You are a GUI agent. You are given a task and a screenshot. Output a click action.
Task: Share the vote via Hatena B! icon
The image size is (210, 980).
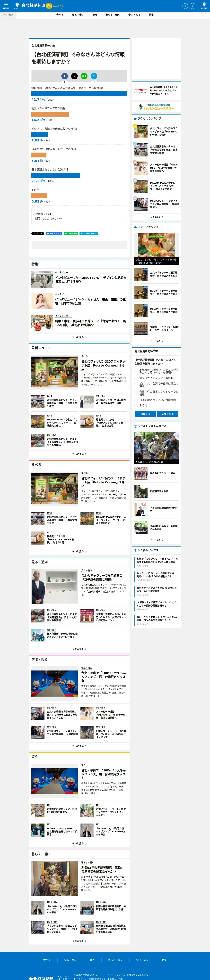pos(94,76)
